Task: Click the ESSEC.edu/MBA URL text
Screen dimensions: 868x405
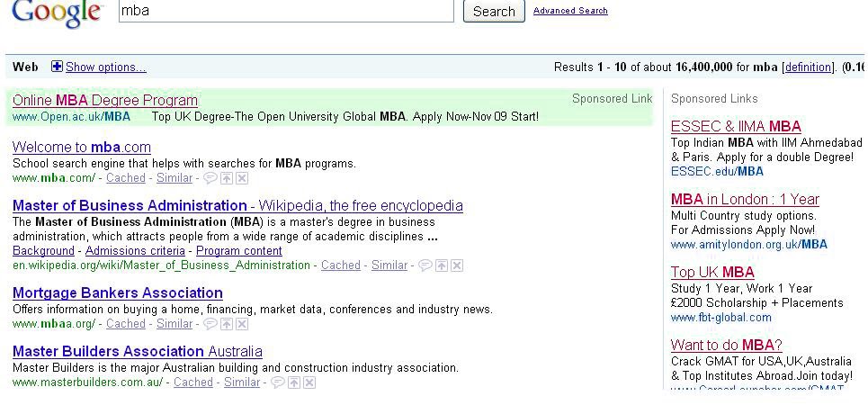Action: [717, 172]
